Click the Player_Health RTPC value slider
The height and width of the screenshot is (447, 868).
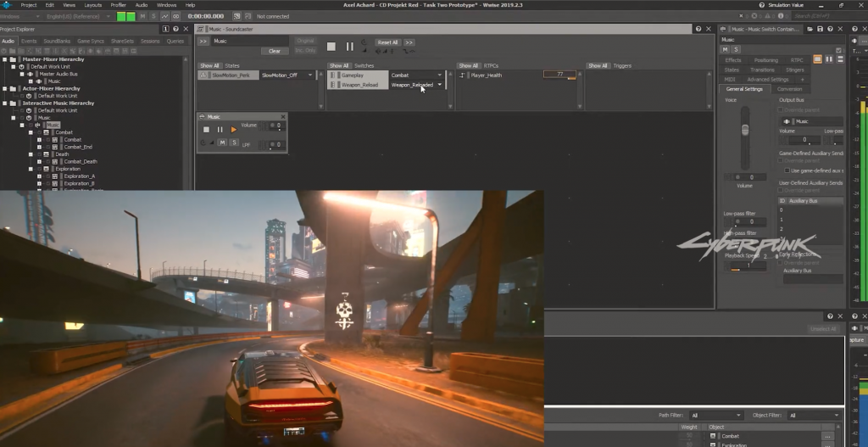(559, 75)
